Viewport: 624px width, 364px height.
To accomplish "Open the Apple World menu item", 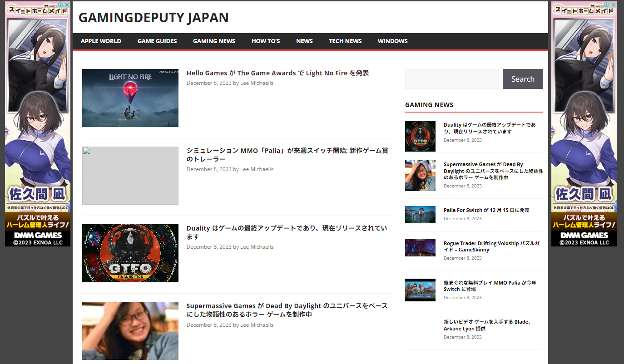I will point(101,41).
